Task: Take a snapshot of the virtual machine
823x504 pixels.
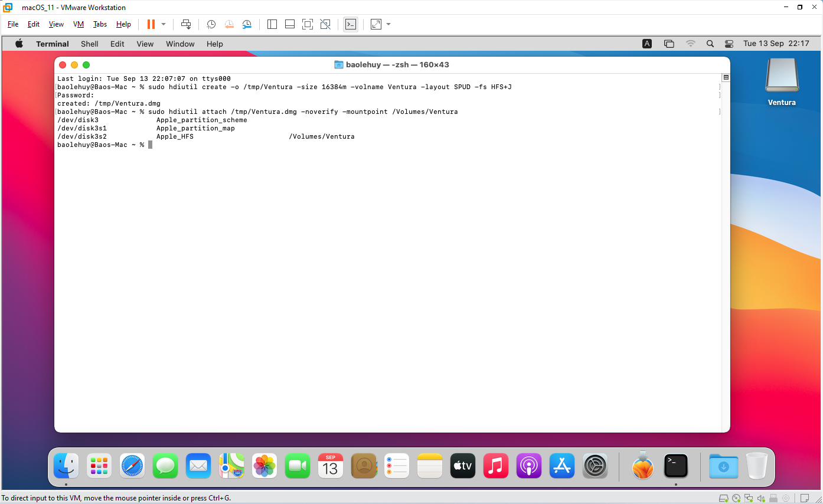Action: [211, 24]
